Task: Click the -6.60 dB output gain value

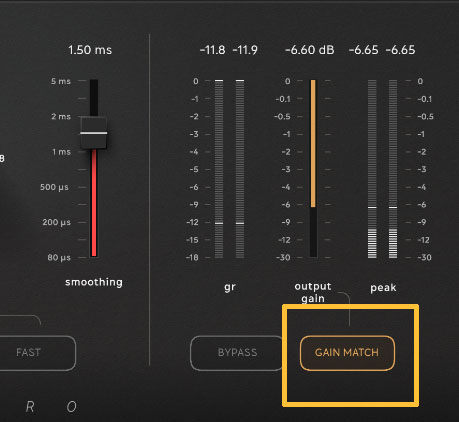Action: point(310,50)
